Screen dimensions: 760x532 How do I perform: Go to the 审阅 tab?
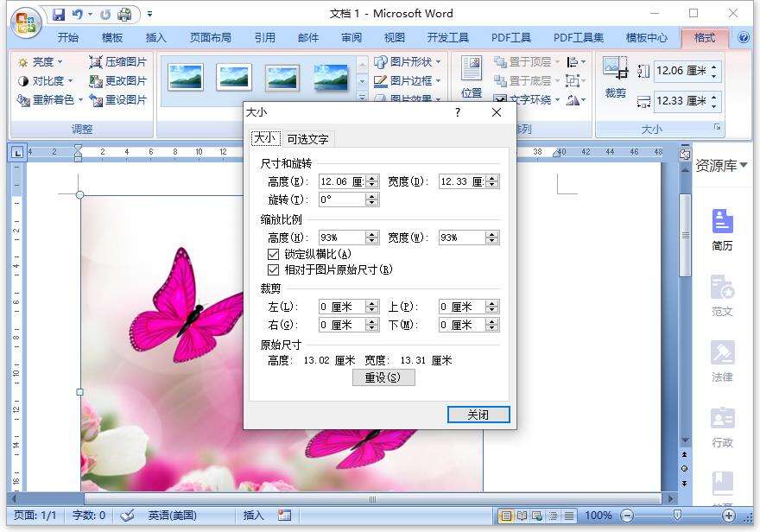point(351,38)
